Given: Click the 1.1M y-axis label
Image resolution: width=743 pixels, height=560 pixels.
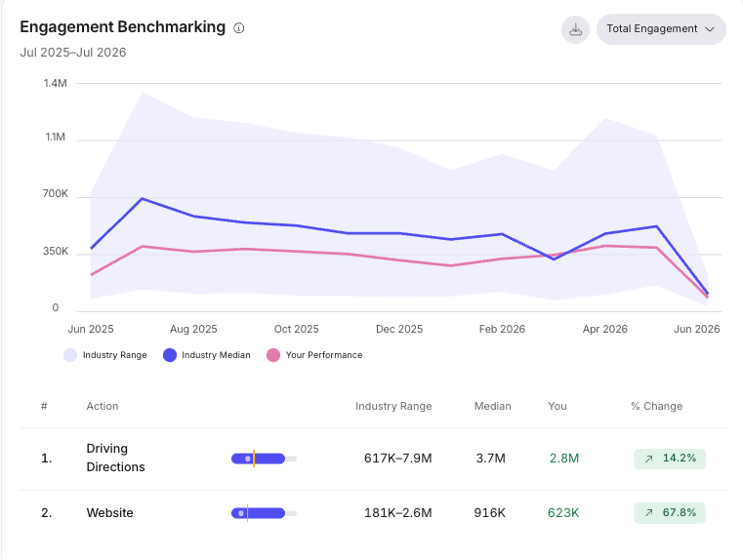Looking at the screenshot, I should (56, 138).
